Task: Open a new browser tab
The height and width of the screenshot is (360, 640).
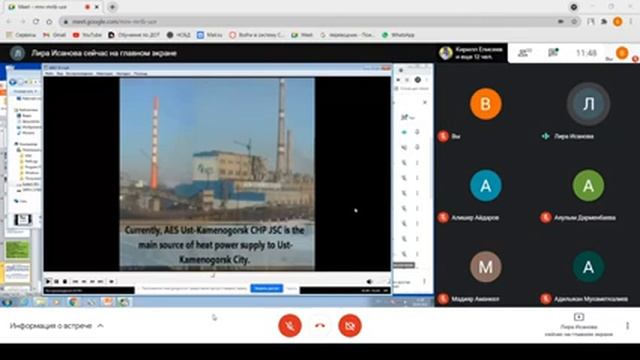Action: [x=112, y=7]
